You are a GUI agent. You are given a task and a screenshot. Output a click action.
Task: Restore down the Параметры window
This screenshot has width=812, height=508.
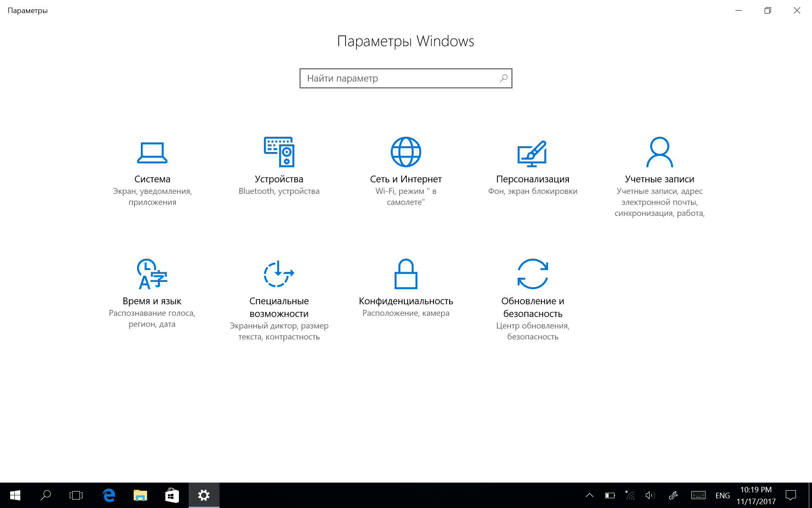coord(768,10)
